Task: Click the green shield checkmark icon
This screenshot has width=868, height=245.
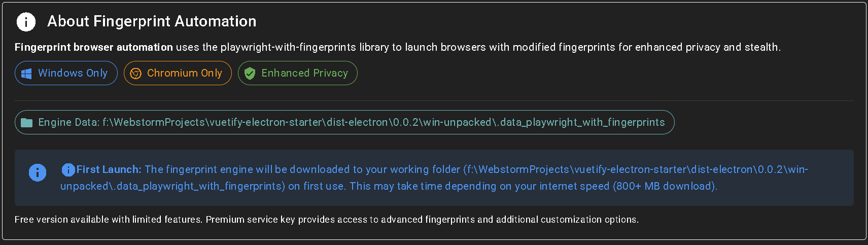Action: [250, 74]
